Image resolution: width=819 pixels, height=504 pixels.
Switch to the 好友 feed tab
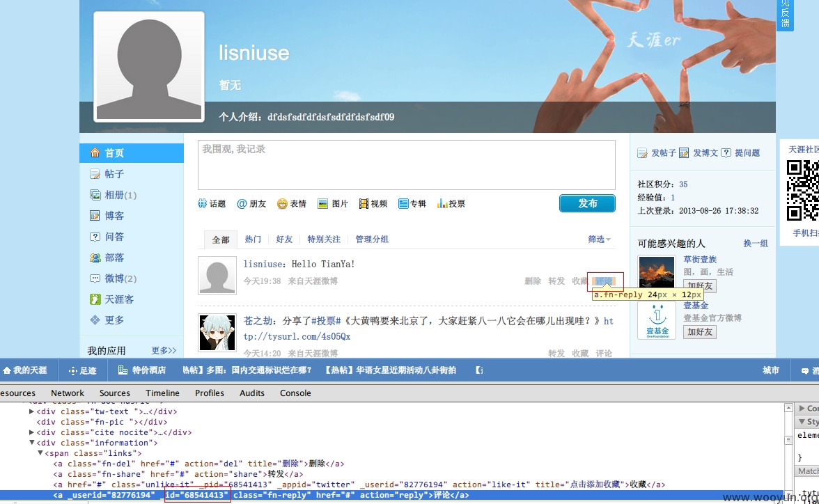[x=284, y=239]
